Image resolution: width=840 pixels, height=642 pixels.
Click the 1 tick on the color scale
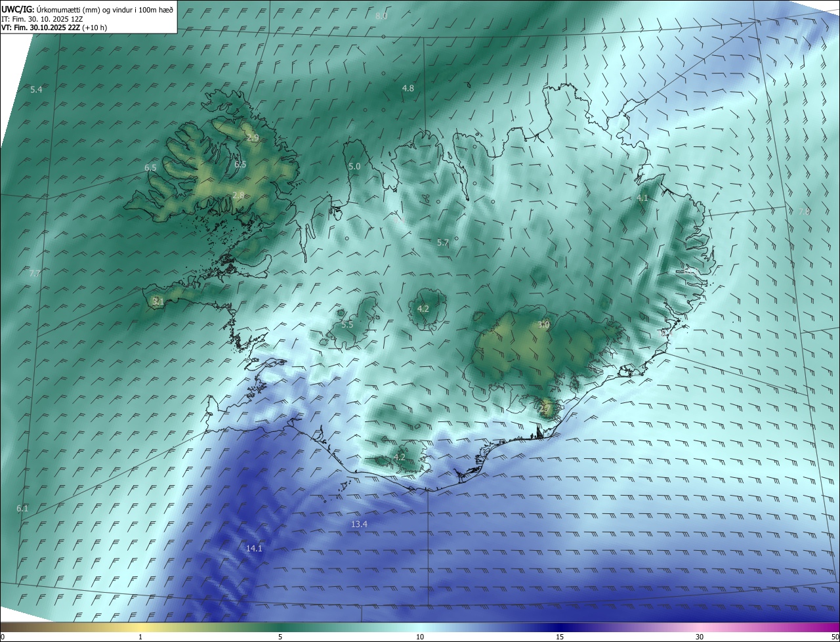pos(140,637)
